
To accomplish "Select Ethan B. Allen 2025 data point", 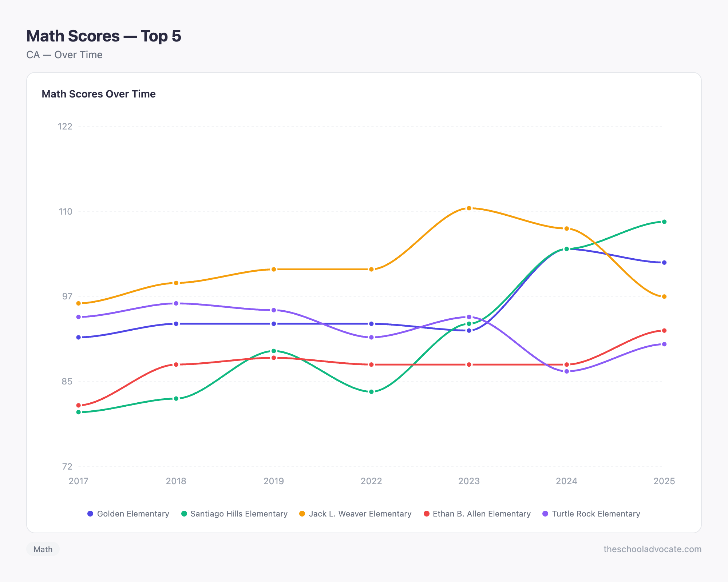I will 664,331.
